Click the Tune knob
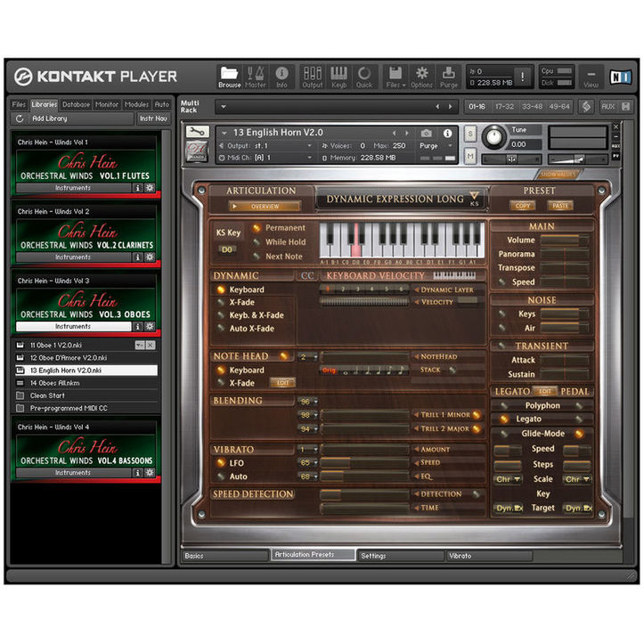Screen dimensions: 644x644 493,137
